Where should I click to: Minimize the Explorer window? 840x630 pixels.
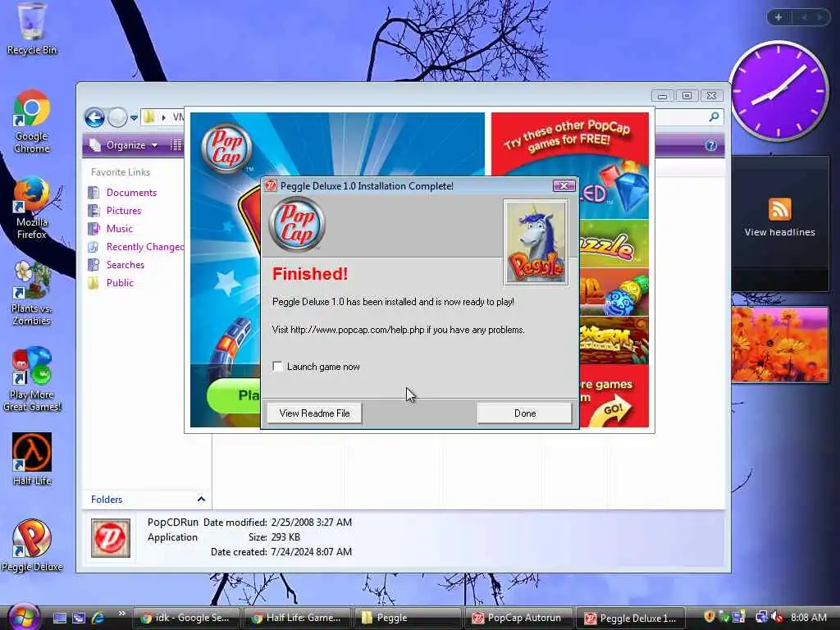pos(663,95)
